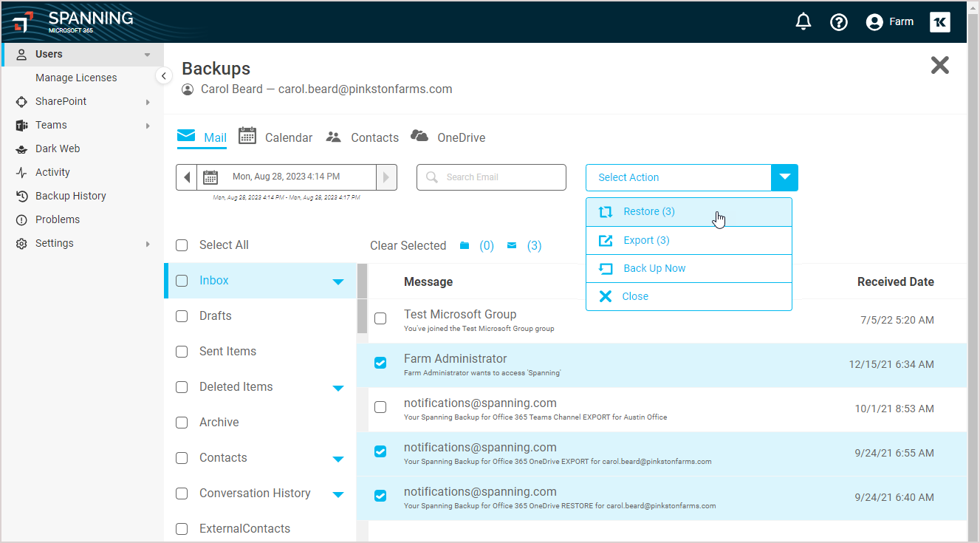
Task: Click the Kaseya K logo icon
Action: (x=939, y=22)
